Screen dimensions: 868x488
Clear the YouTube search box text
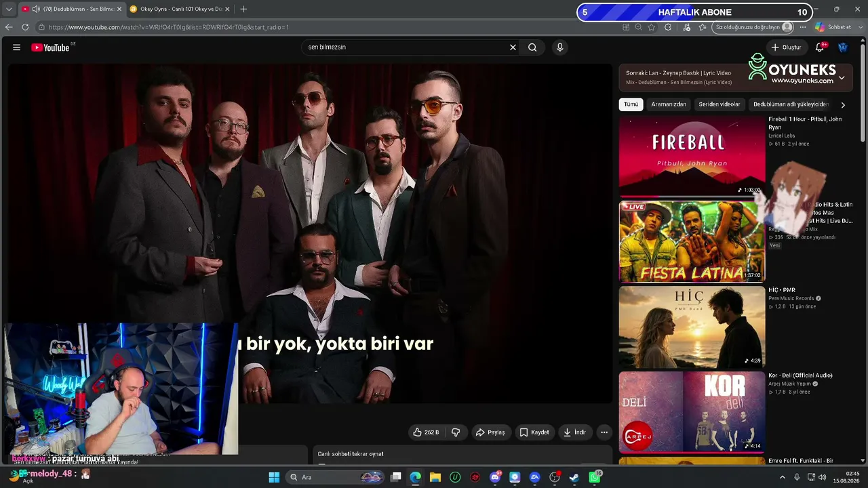point(513,47)
